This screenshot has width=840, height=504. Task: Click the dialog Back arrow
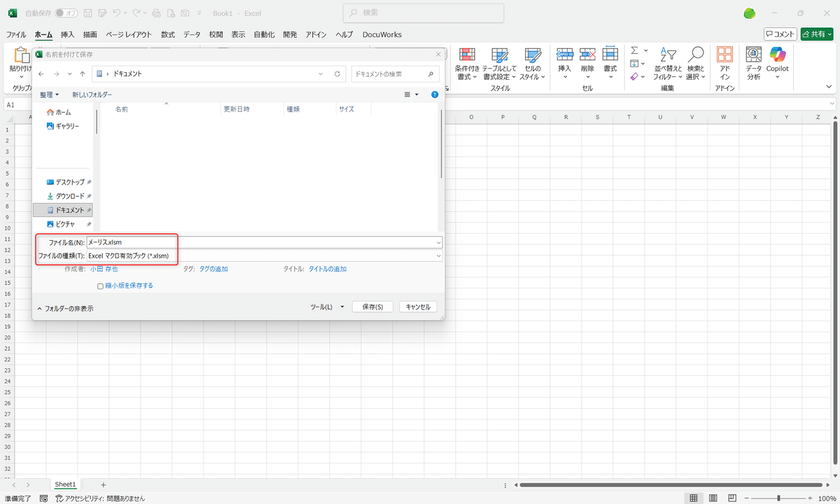[41, 73]
